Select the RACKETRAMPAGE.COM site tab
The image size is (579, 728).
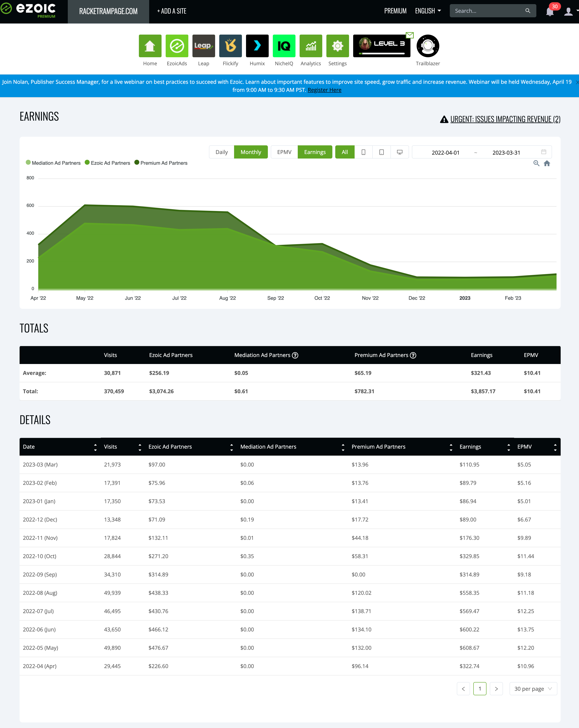click(x=108, y=12)
